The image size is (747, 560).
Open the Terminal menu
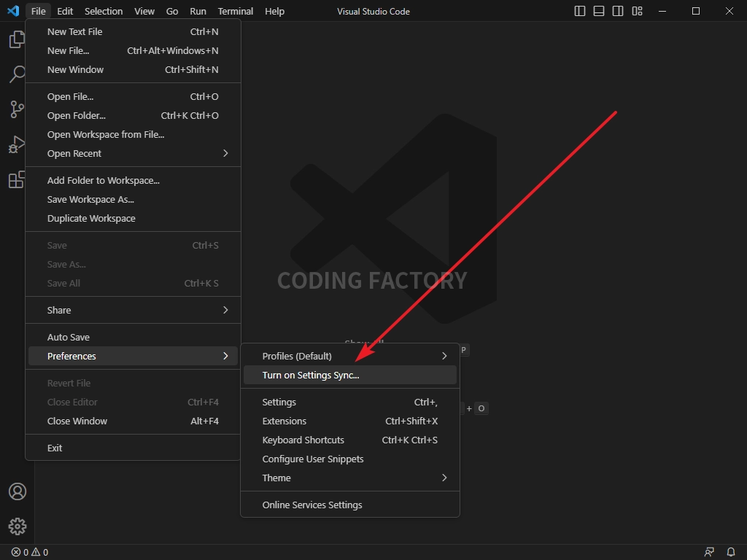[x=236, y=11]
